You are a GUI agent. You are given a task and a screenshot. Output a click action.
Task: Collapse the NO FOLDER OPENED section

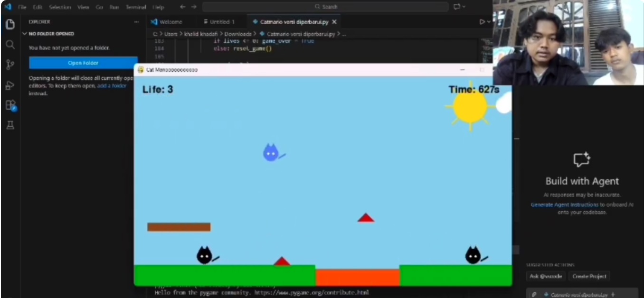[25, 34]
